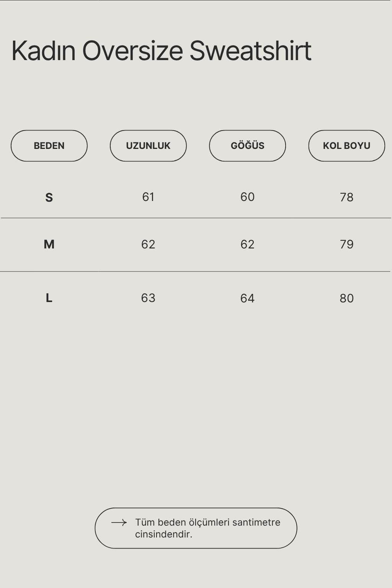Click sleeve value 80 for size L
This screenshot has height=588, width=392.
click(x=346, y=298)
